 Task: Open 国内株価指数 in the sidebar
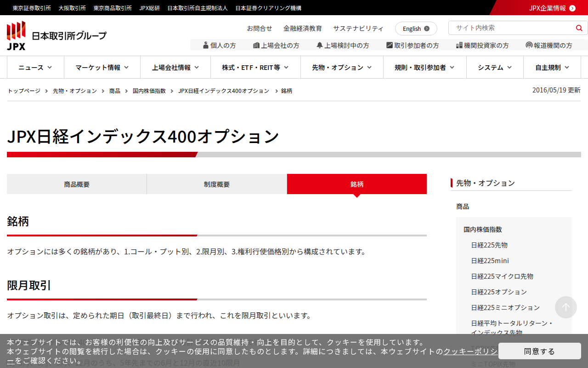[483, 229]
